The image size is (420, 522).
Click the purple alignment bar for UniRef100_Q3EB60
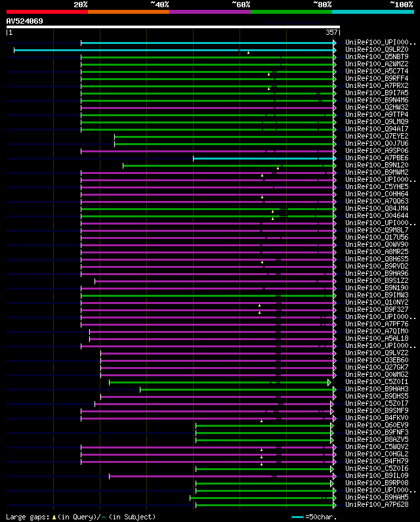click(217, 361)
